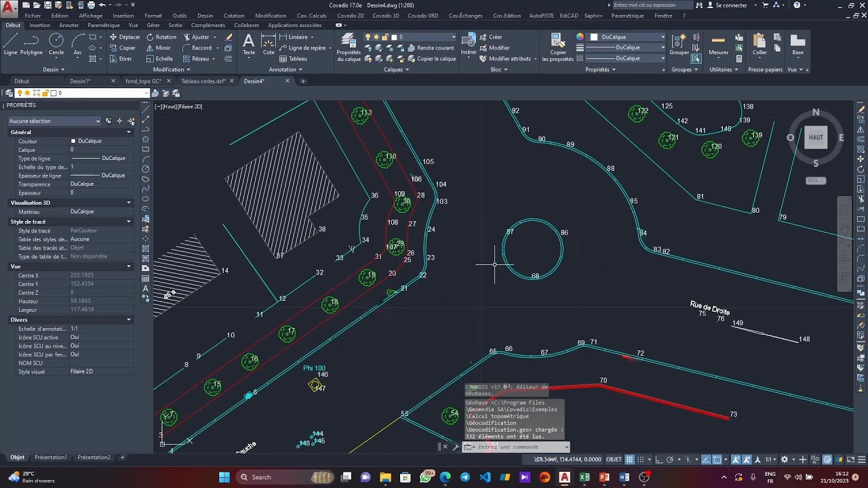The image size is (868, 488).
Task: Use the Rotation modify tool
Action: pos(161,37)
